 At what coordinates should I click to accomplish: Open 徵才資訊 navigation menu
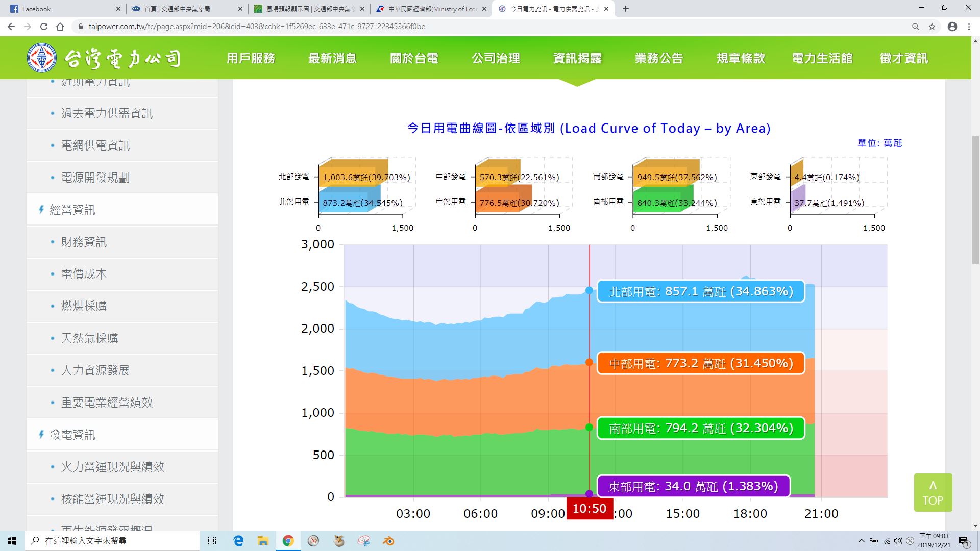[x=904, y=58]
